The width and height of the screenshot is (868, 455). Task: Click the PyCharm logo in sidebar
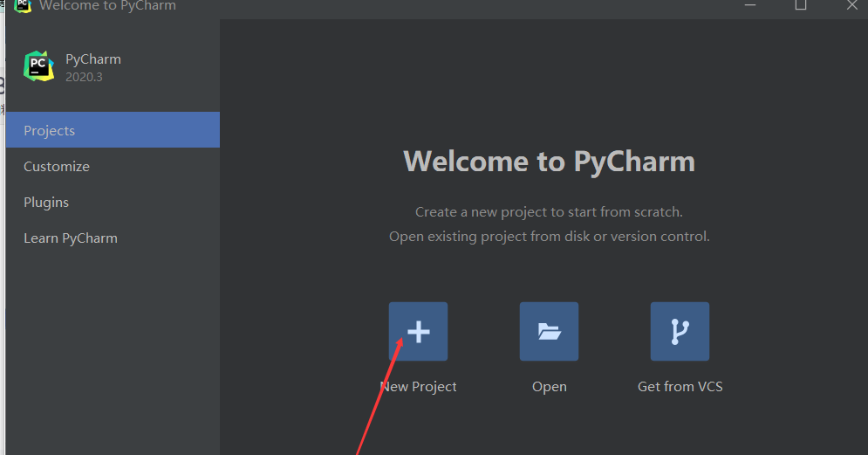[38, 66]
